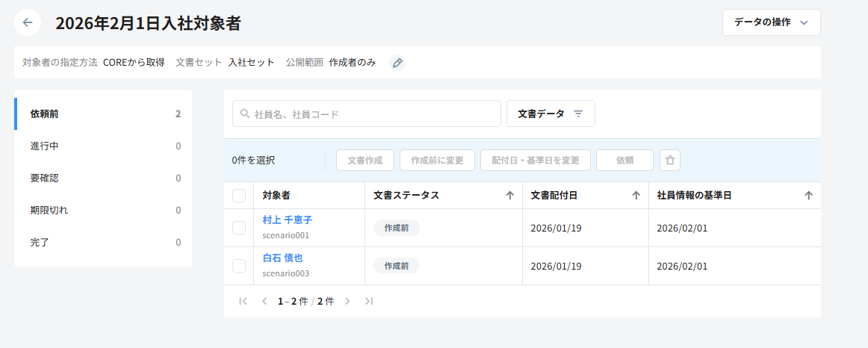
Task: Open 白石 慎也 employee link
Action: pyautogui.click(x=282, y=258)
